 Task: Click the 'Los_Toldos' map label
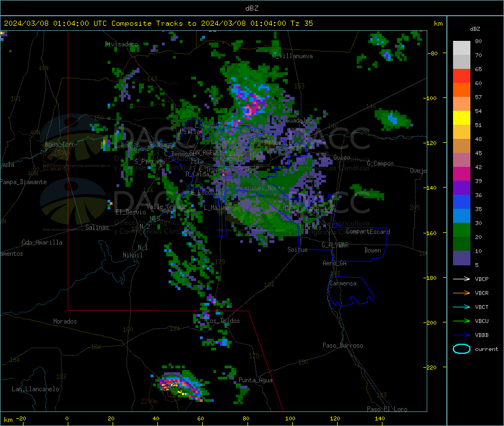223,321
